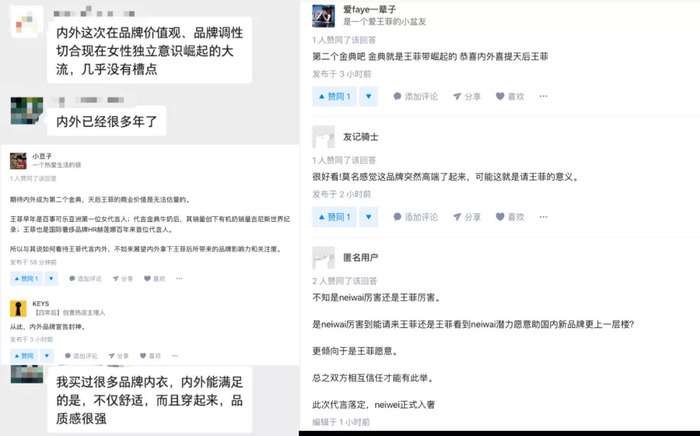Share 友记骑士's answer

[x=467, y=217]
